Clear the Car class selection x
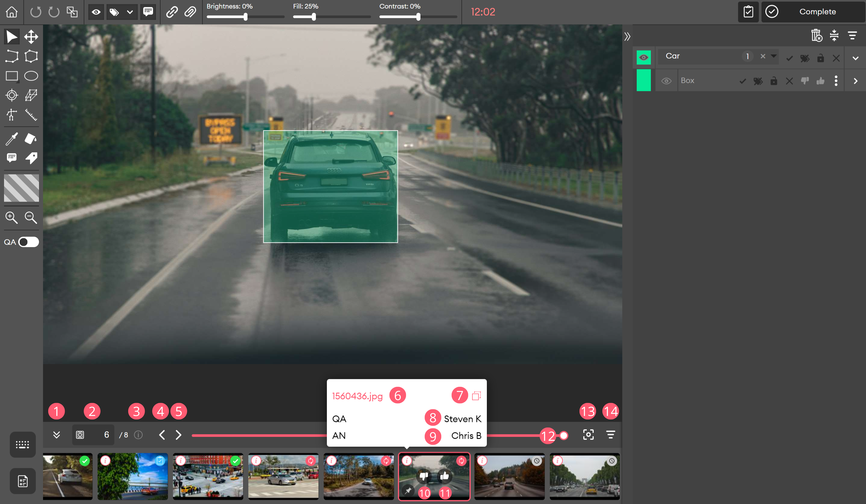This screenshot has width=866, height=504. click(x=763, y=56)
